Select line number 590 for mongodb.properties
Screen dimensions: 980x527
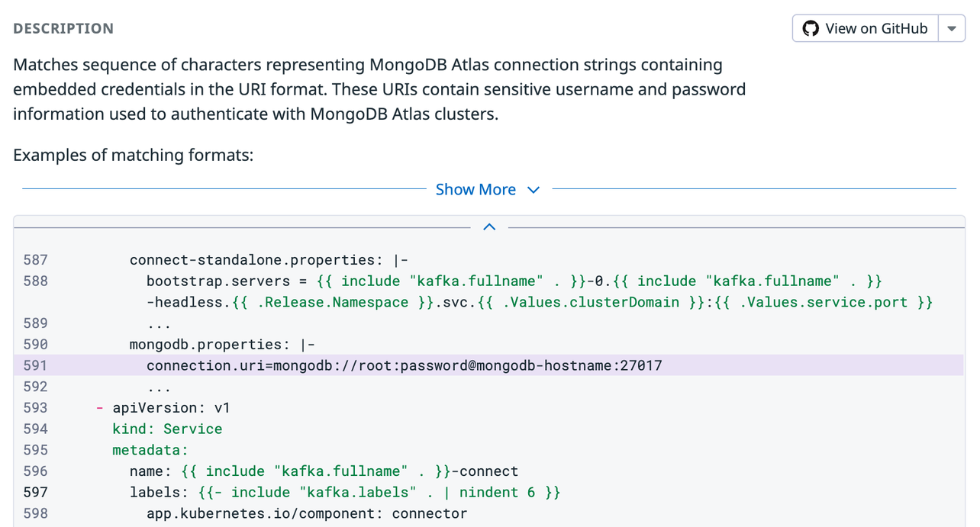pos(35,344)
